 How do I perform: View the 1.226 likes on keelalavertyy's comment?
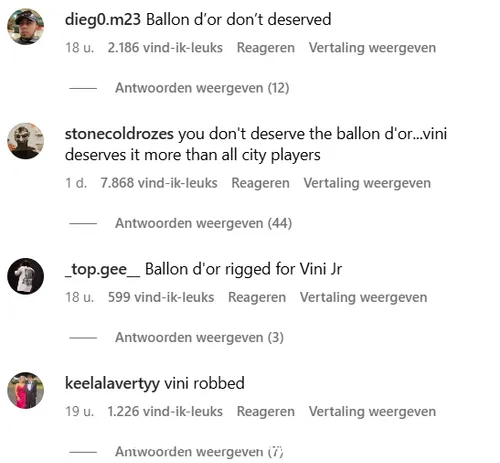point(165,411)
